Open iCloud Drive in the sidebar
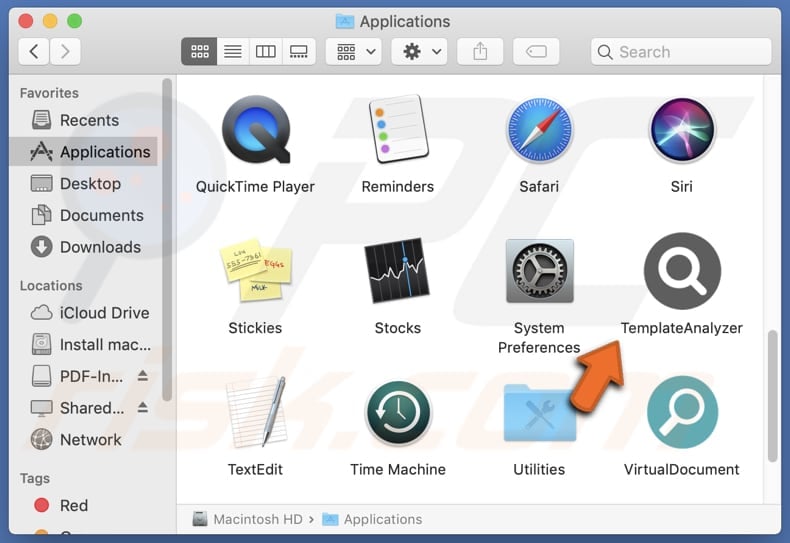The height and width of the screenshot is (543, 790). click(x=84, y=313)
